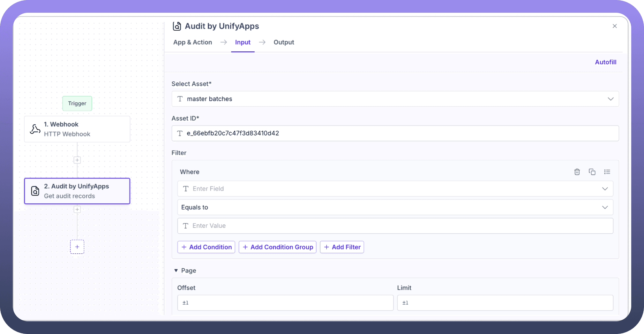
Task: Click the Audit step document icon
Action: point(35,191)
